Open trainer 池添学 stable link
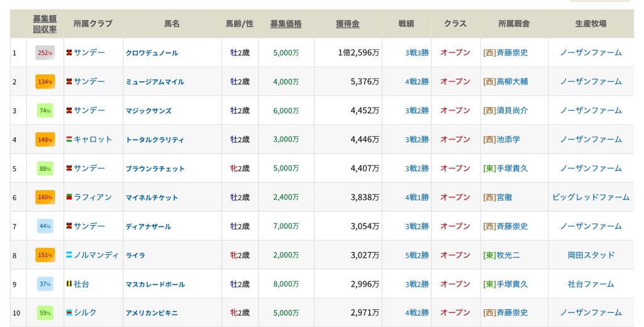The image size is (644, 327). [501, 139]
